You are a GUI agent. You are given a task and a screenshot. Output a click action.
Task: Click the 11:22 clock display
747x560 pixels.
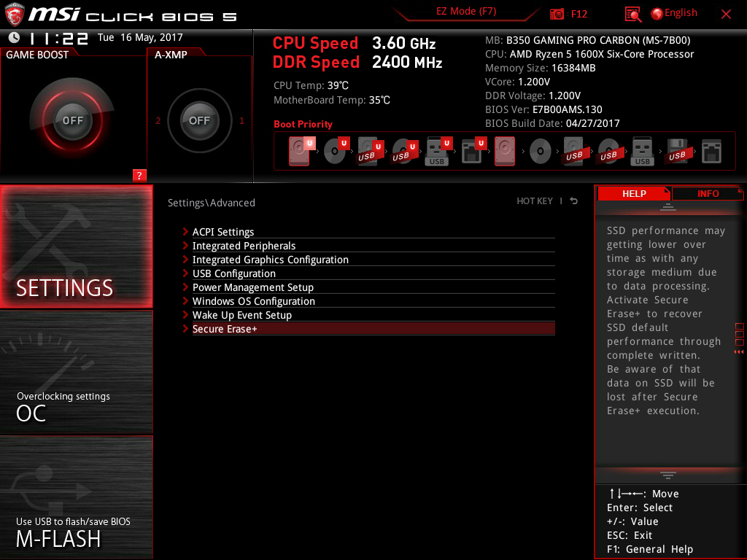[x=58, y=38]
